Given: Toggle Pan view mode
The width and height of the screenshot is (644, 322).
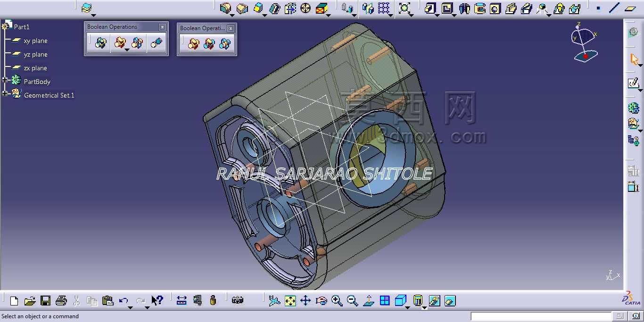Looking at the screenshot, I should [305, 300].
